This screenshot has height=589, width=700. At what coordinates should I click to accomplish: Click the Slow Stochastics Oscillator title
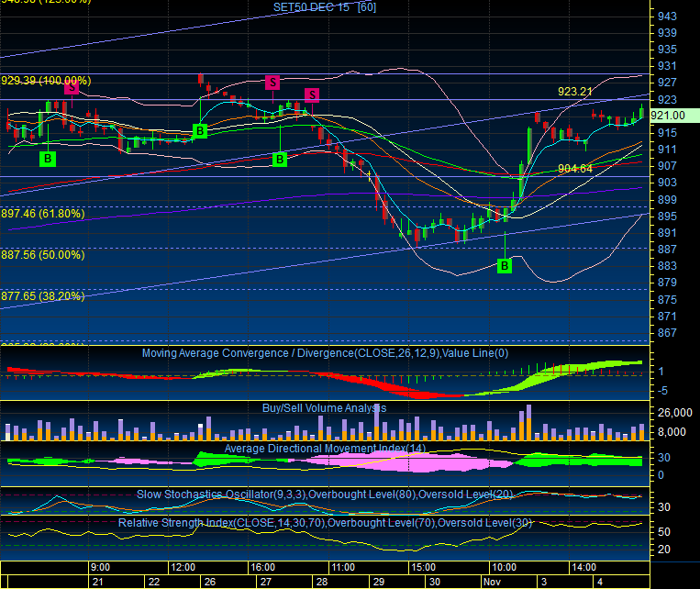325,495
